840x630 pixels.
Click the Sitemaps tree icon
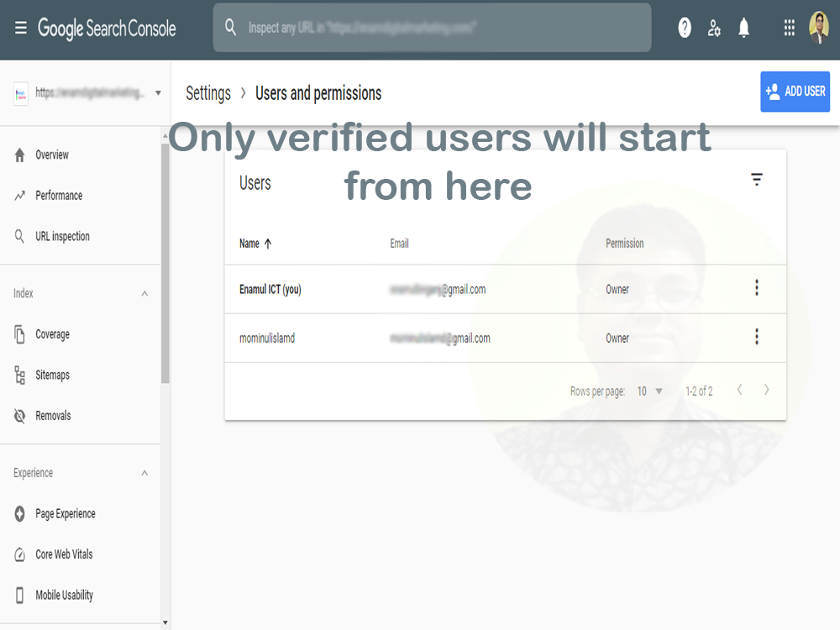20,375
